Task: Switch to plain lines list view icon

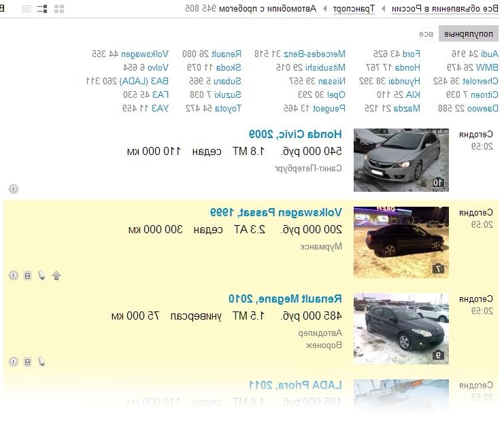Action: pyautogui.click(x=27, y=9)
